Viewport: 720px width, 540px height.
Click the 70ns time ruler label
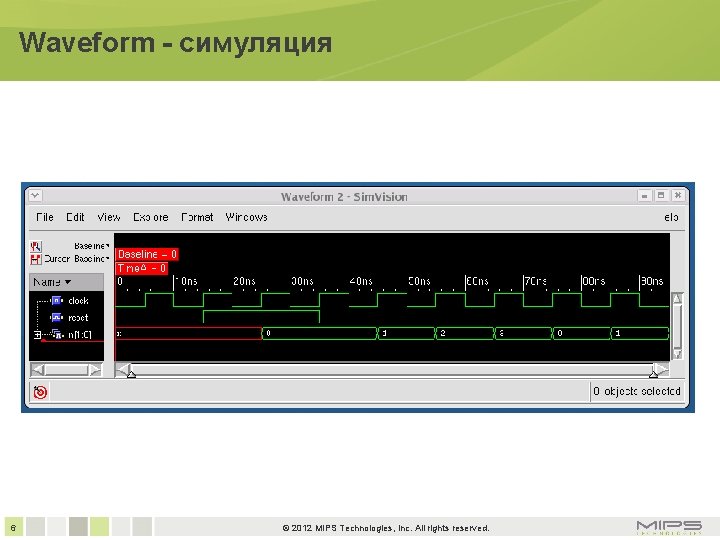[x=535, y=281]
